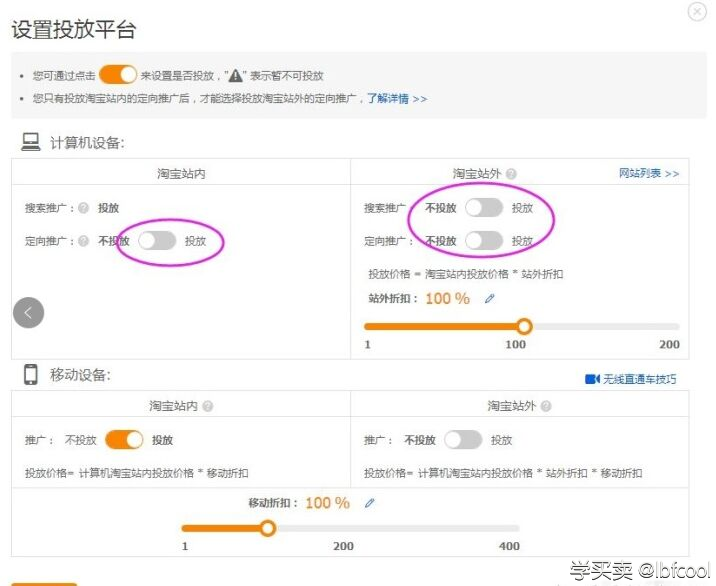
Task: Toggle mobile 淘宝站外 推广 switch on
Action: [x=463, y=440]
